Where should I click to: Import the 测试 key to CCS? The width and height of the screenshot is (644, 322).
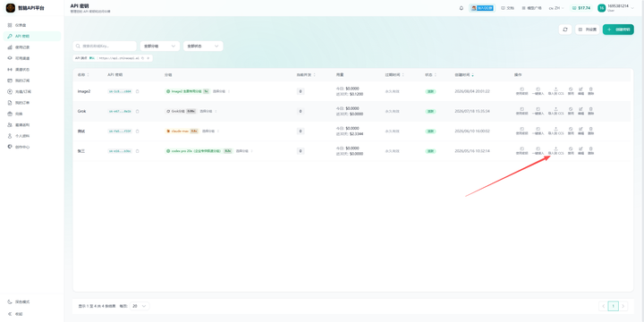click(555, 131)
